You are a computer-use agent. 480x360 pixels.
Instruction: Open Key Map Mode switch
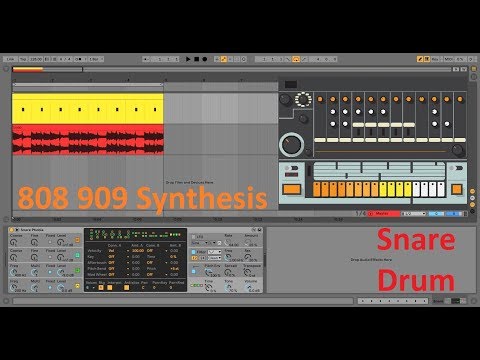435,59
